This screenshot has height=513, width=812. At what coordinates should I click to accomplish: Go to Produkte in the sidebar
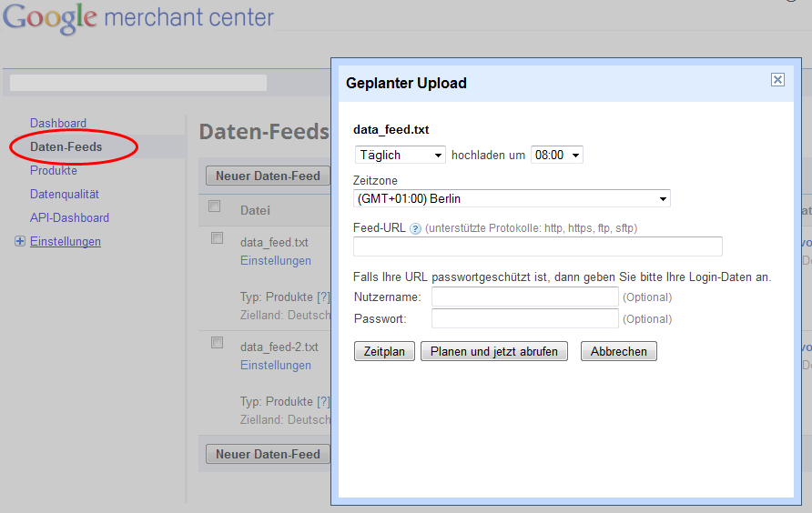[54, 170]
